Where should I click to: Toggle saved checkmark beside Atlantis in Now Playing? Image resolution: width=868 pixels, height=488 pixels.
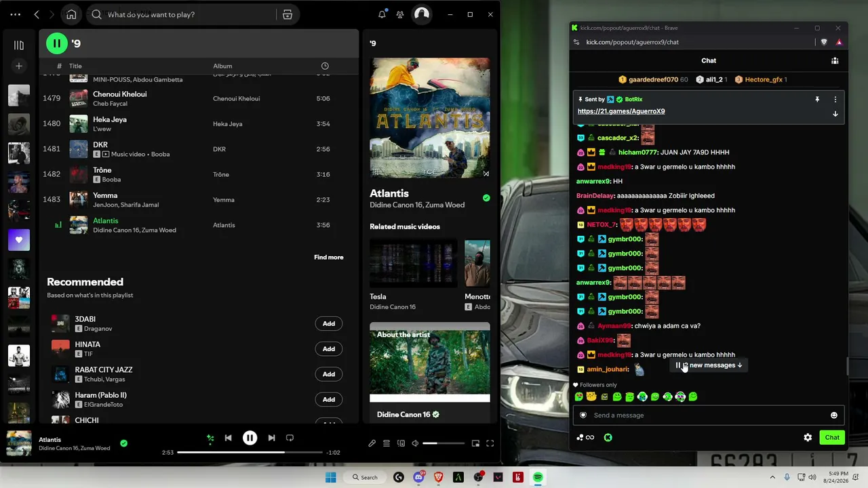486,198
